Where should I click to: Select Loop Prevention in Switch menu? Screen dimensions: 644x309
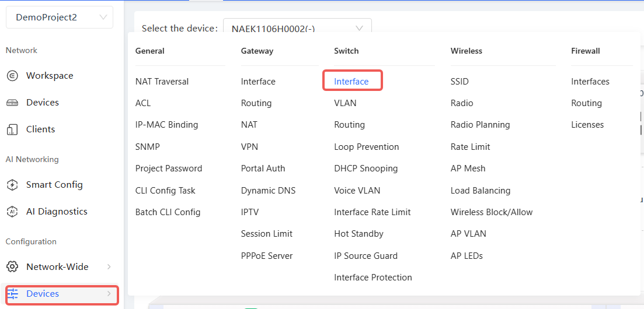pyautogui.click(x=366, y=147)
